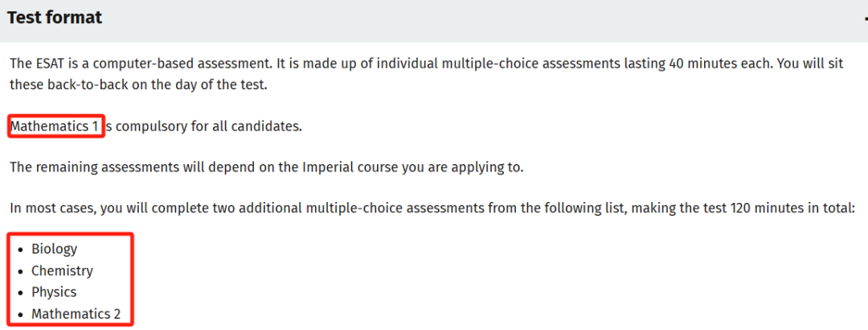The width and height of the screenshot is (868, 330).
Task: Click the Mathematics 2 list item
Action: click(76, 314)
